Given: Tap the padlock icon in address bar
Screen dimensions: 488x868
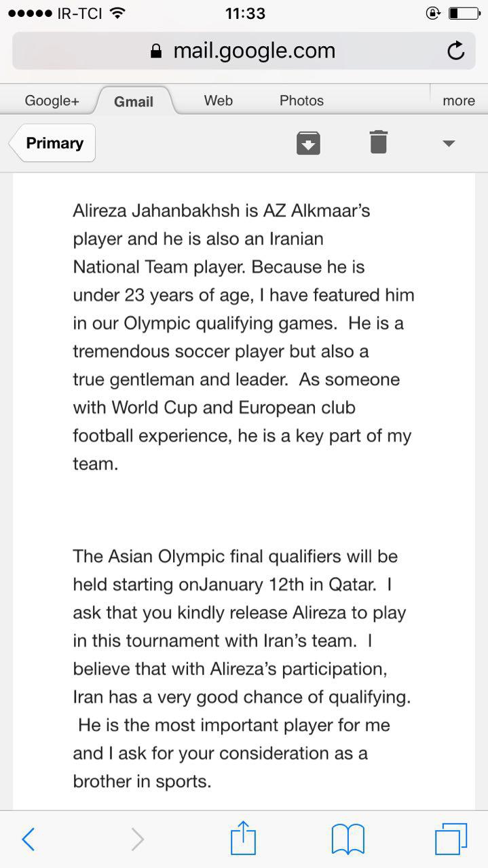Looking at the screenshot, I should coord(157,52).
